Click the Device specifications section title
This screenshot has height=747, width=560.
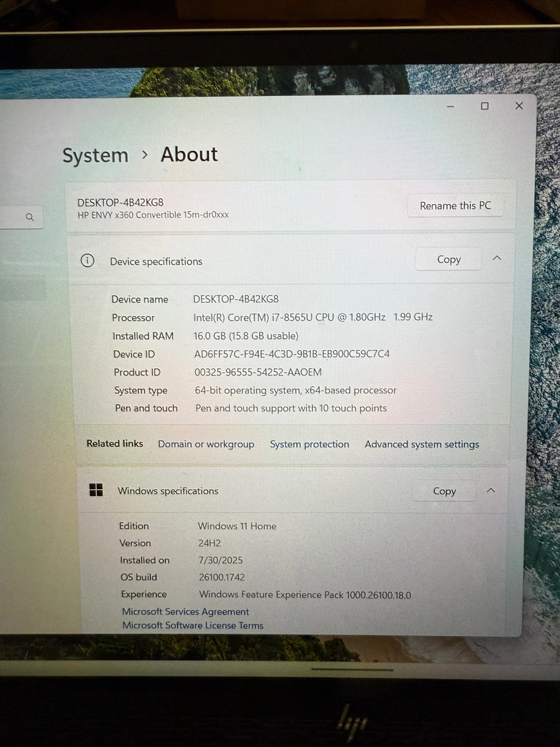tap(156, 261)
